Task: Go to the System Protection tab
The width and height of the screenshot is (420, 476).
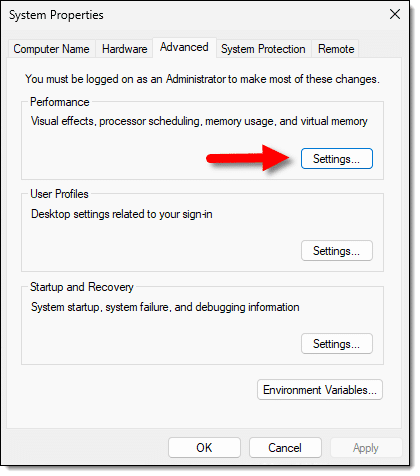Action: [x=263, y=49]
